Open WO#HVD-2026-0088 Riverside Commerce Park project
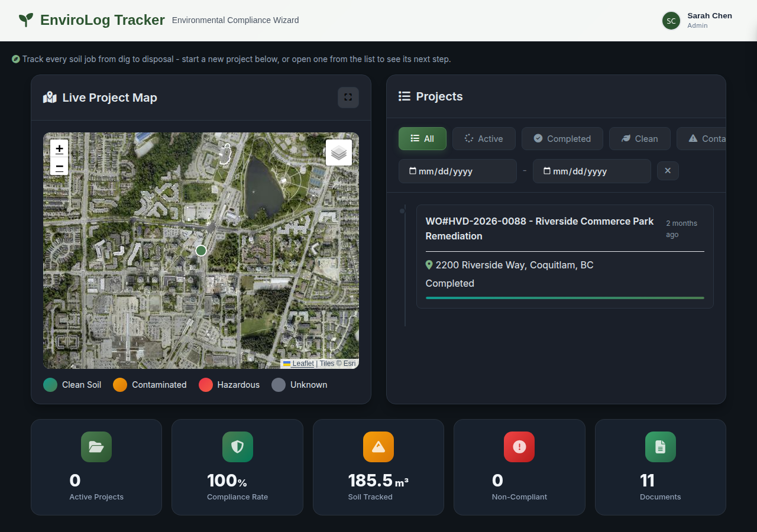Viewport: 757px width, 532px height. (565, 257)
